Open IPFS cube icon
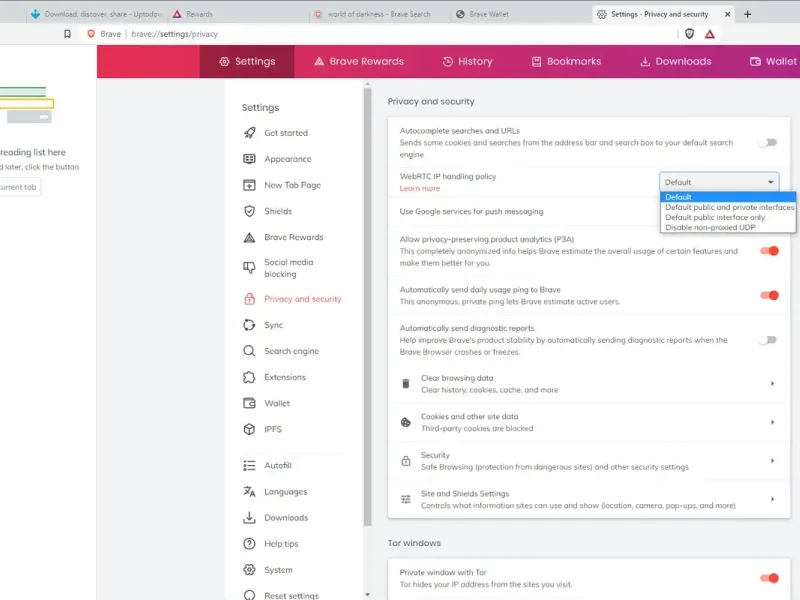 [x=249, y=429]
